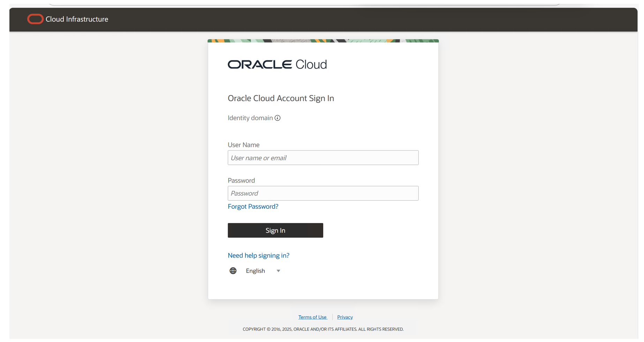Click the ORACLE Cloud logo on sign-in card
The height and width of the screenshot is (342, 644).
[x=277, y=65]
